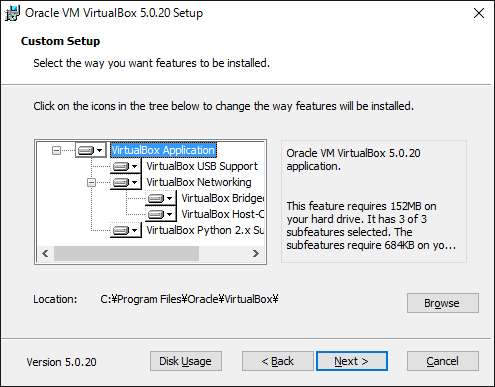Open the Python 2.x install-option dropdown arrow

[134, 230]
